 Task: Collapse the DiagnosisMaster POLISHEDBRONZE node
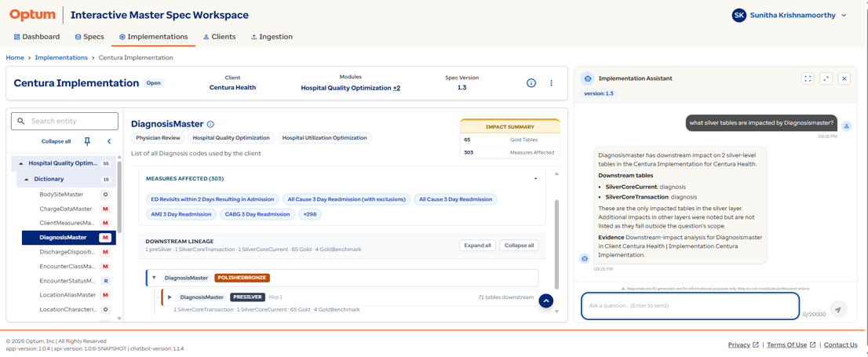click(x=154, y=278)
